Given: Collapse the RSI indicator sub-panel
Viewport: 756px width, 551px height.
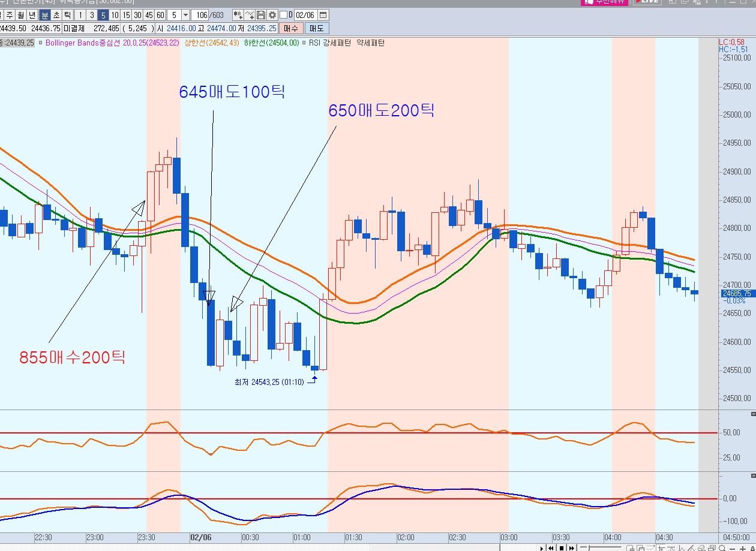Looking at the screenshot, I should pyautogui.click(x=753, y=414).
